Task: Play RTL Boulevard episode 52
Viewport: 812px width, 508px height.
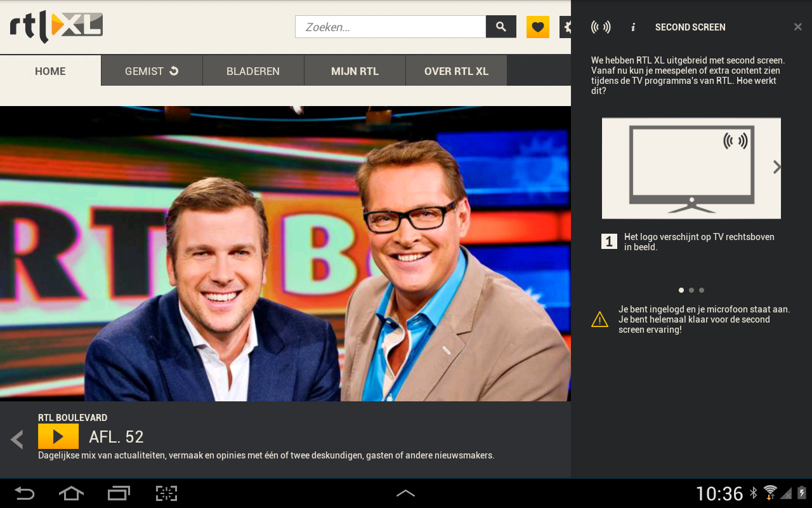Action: pos(58,436)
